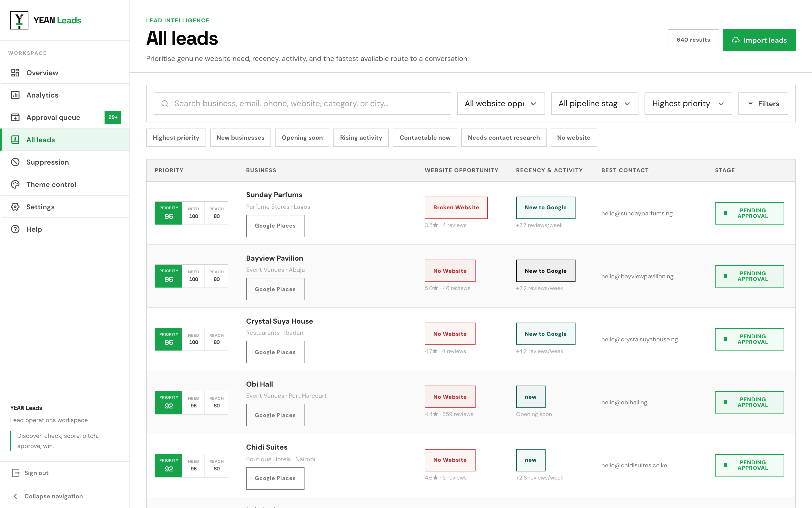Click the Priority 95 score for Sunday Parfums
This screenshot has height=508, width=812.
click(x=169, y=213)
